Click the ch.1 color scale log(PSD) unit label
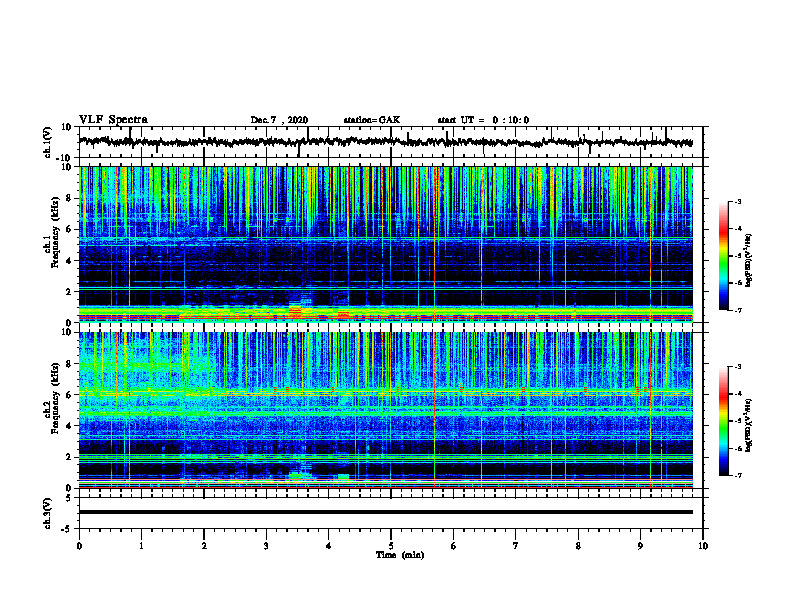This screenshot has width=792, height=612. (x=749, y=260)
